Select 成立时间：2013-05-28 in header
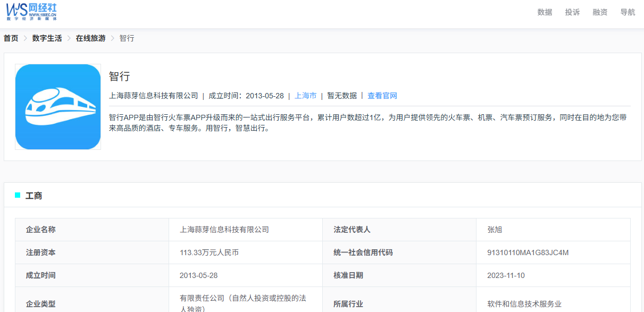This screenshot has width=644, height=312. tap(246, 96)
